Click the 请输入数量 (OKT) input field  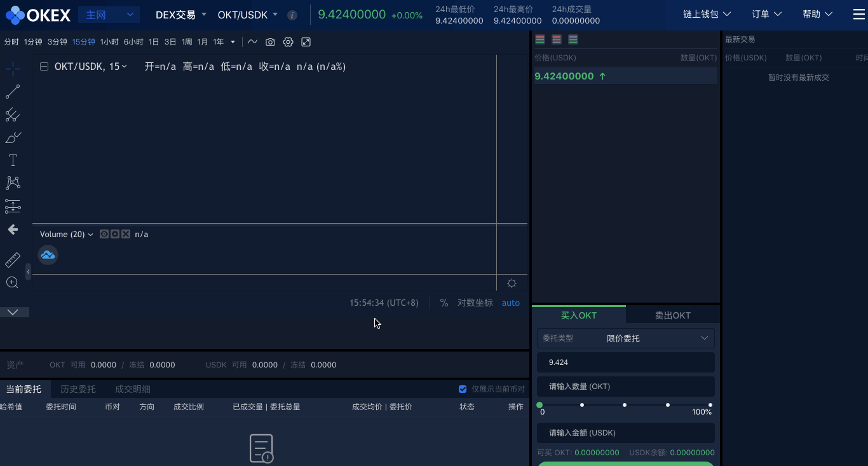(x=626, y=387)
